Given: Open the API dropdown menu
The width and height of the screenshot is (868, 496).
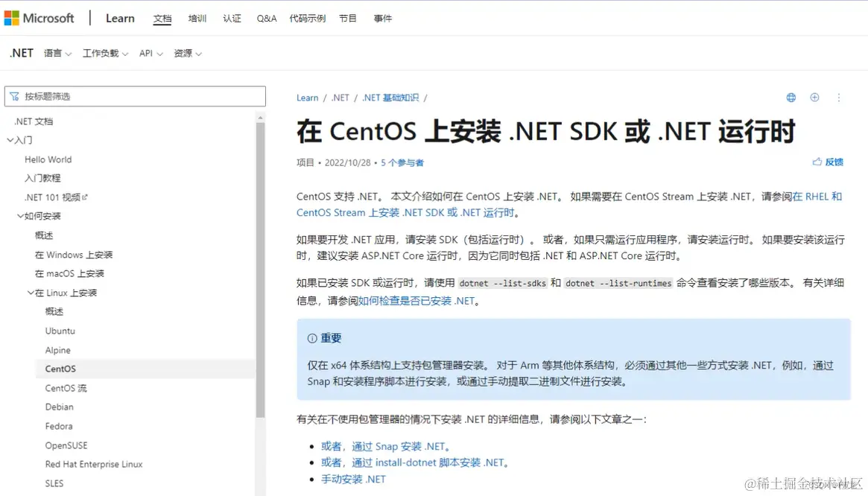Looking at the screenshot, I should click(x=151, y=53).
